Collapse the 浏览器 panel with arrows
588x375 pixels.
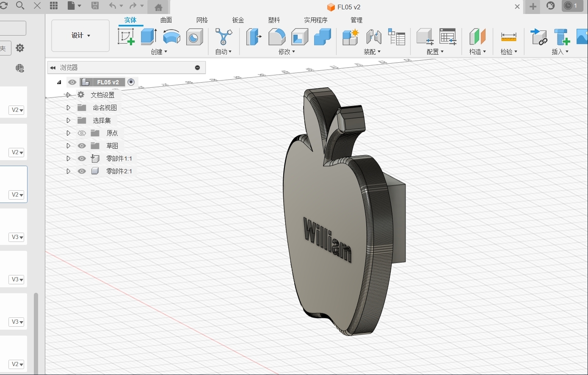pos(53,68)
